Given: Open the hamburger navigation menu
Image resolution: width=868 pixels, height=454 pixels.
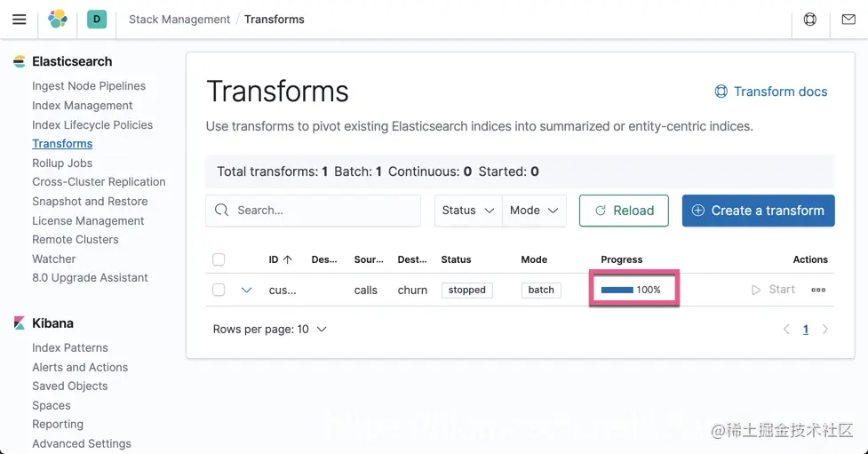Looking at the screenshot, I should pos(20,20).
